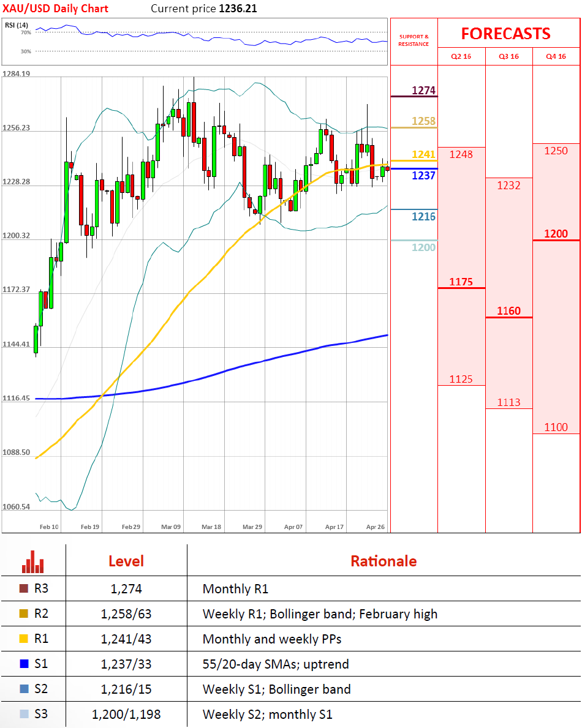
Task: Click the Q2 16 mean forecast 1175
Action: 461,282
